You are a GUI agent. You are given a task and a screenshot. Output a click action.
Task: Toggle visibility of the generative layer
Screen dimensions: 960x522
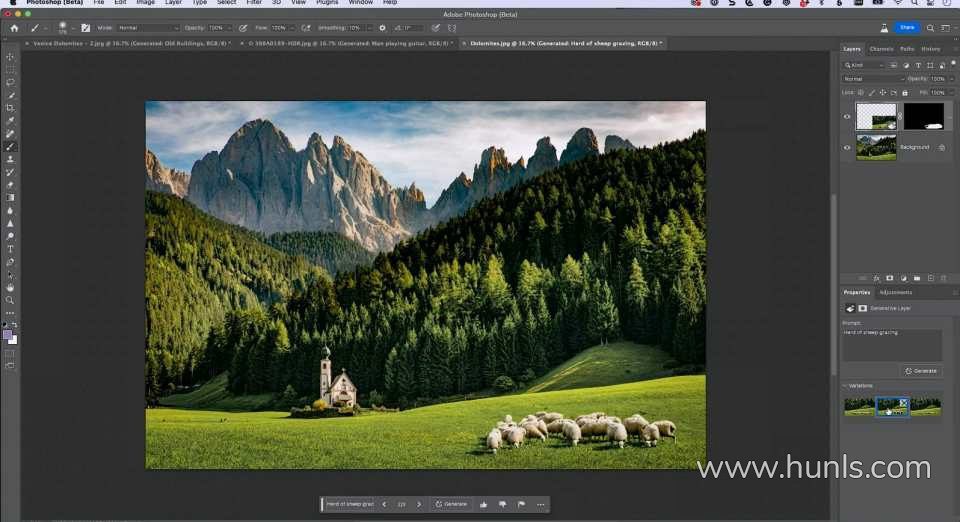(x=847, y=116)
